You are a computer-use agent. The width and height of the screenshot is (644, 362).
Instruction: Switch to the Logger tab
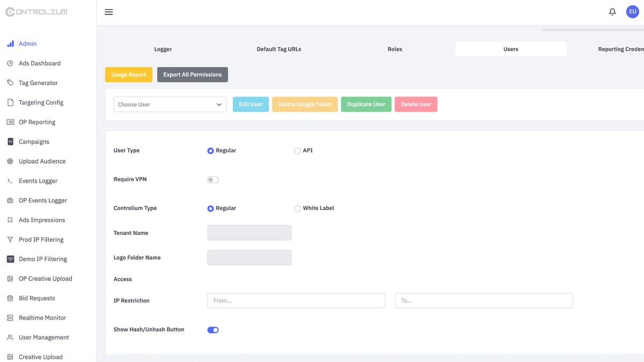[x=163, y=49]
